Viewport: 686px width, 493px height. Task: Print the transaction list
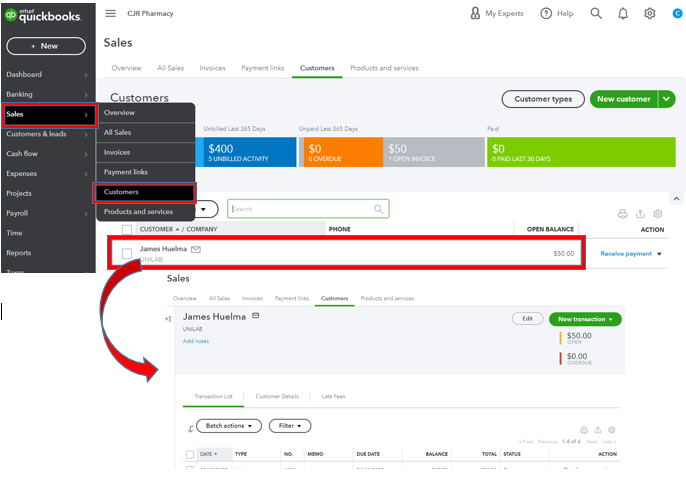pyautogui.click(x=584, y=430)
